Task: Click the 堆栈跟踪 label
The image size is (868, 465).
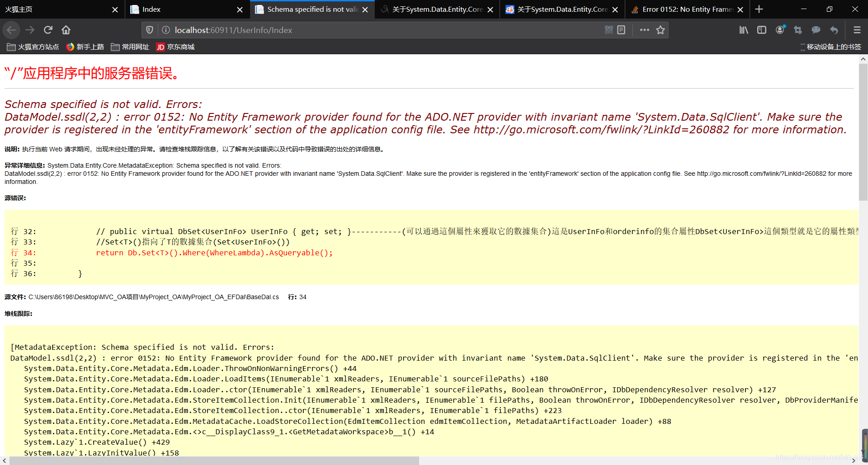Action: coord(19,314)
